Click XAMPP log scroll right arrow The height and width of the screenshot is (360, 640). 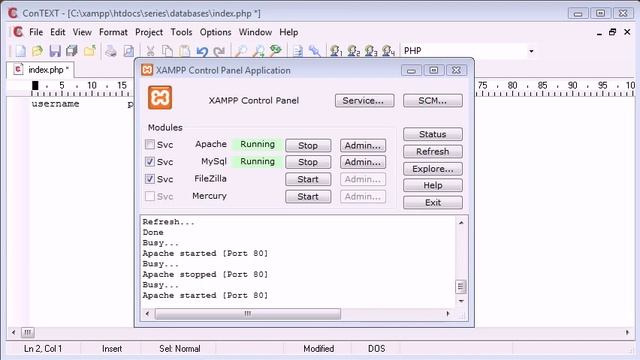[x=448, y=314]
